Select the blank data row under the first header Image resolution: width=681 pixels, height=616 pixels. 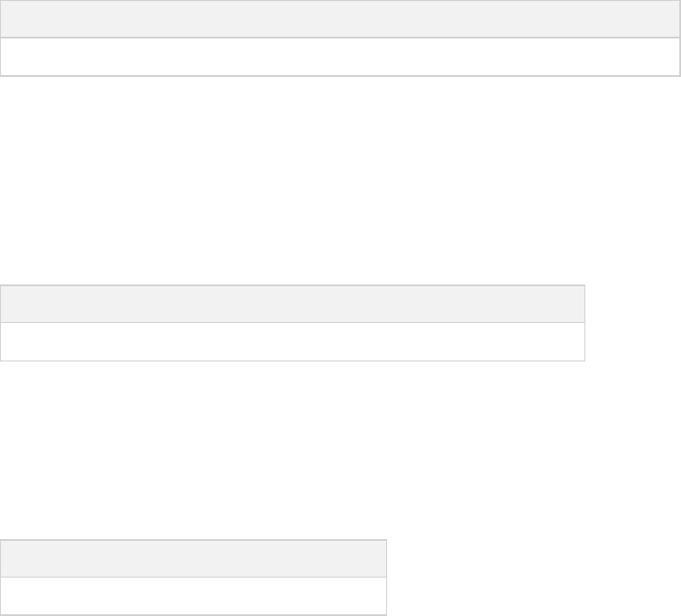pos(340,56)
